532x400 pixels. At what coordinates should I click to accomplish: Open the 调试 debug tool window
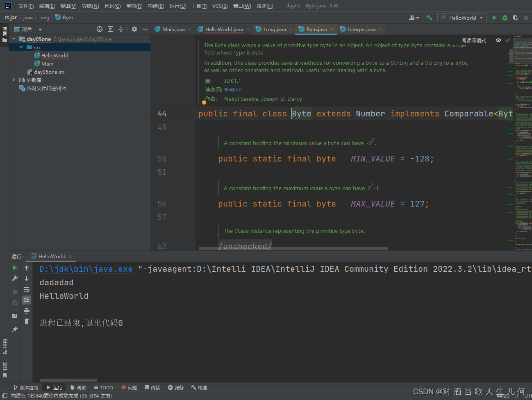[78, 388]
